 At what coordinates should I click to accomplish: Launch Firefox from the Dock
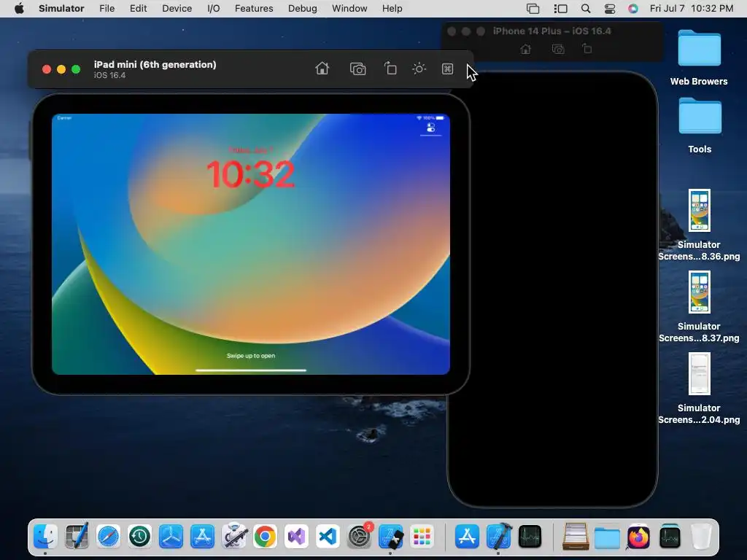(x=638, y=537)
